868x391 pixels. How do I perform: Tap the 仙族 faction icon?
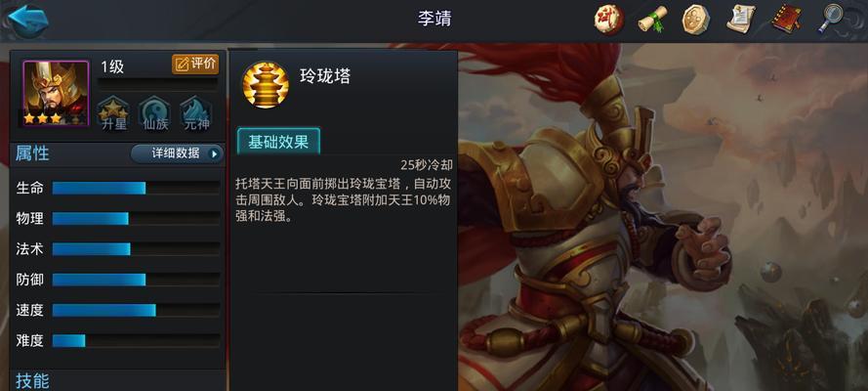155,113
